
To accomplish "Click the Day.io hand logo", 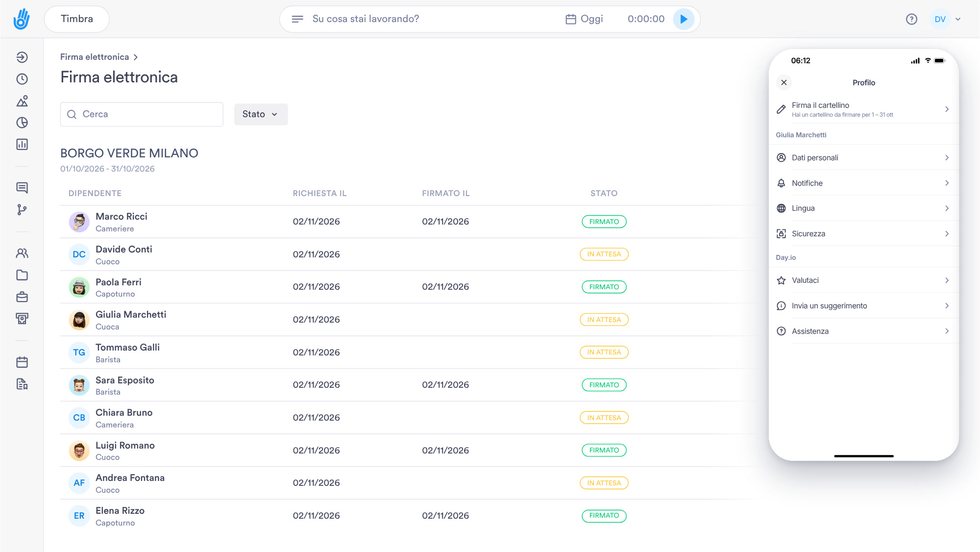I will (22, 19).
